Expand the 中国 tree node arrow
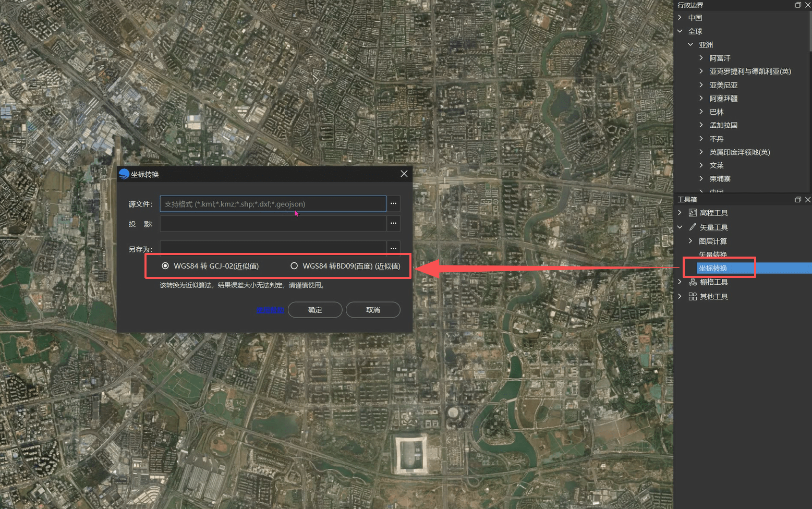The width and height of the screenshot is (812, 509). pos(680,18)
